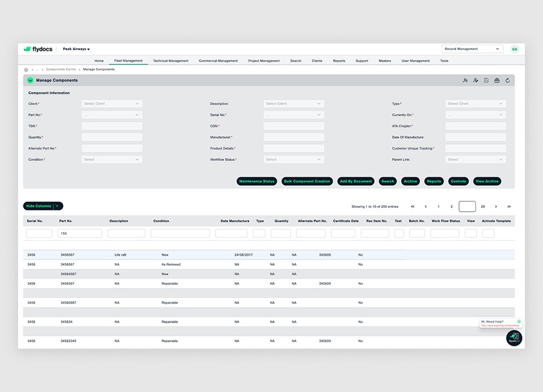
Task: Open the Commercial Management menu
Action: [218, 61]
